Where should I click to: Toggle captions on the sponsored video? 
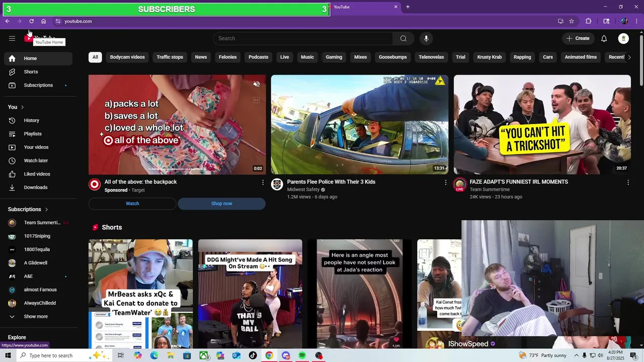pyautogui.click(x=257, y=100)
